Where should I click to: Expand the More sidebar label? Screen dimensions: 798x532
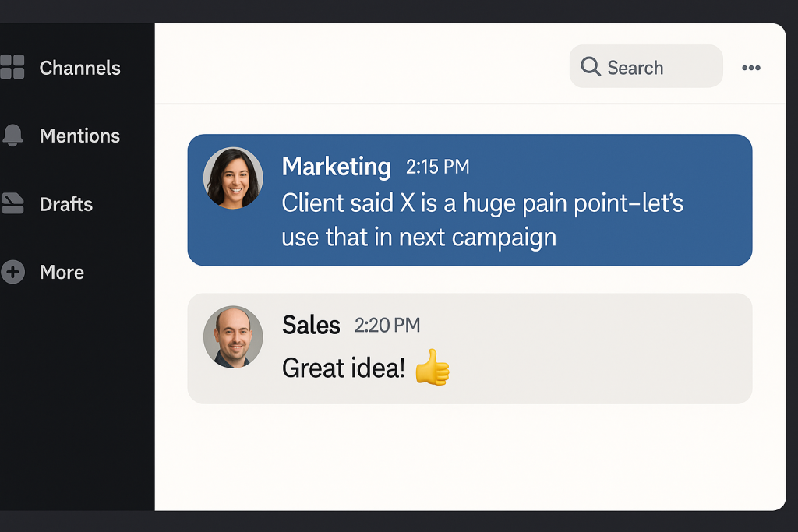62,272
